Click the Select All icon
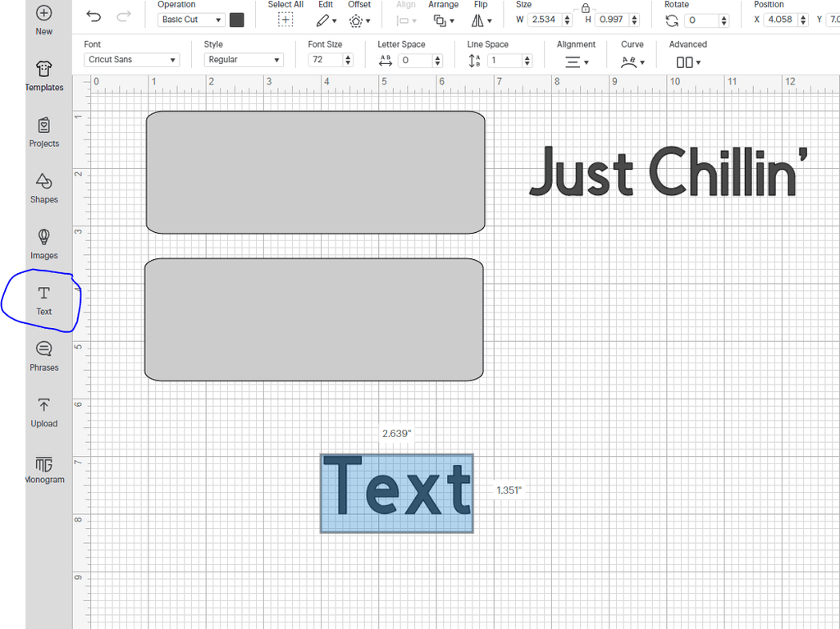 [285, 20]
